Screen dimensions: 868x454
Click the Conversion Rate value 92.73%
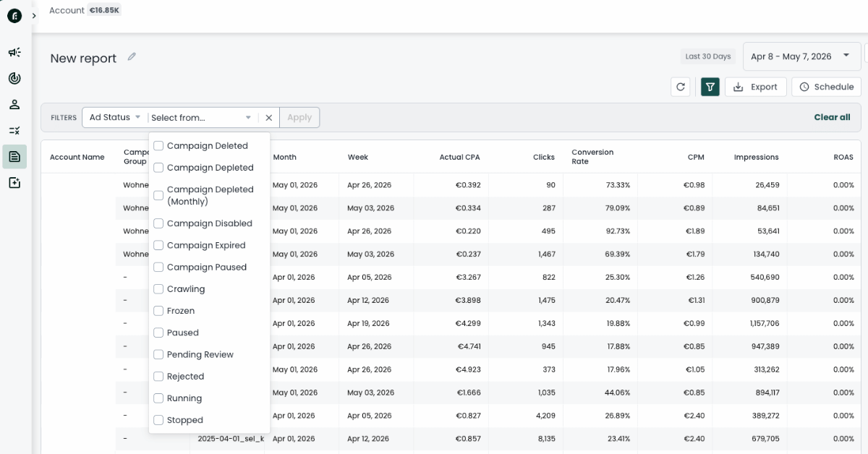click(x=618, y=231)
